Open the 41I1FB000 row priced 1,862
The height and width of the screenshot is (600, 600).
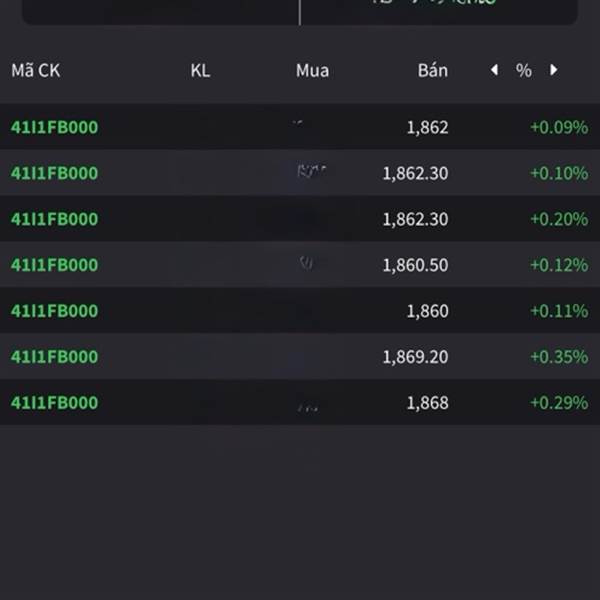(55, 127)
